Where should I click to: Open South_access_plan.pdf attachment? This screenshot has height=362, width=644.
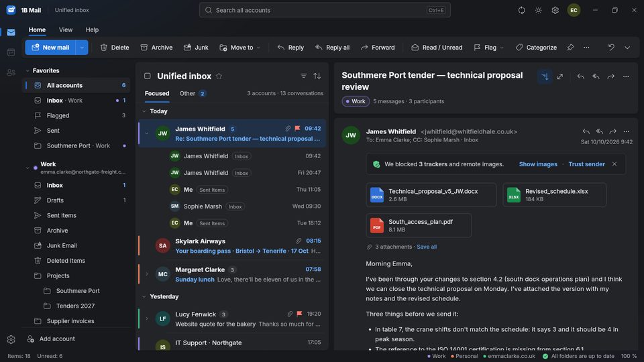(x=419, y=225)
